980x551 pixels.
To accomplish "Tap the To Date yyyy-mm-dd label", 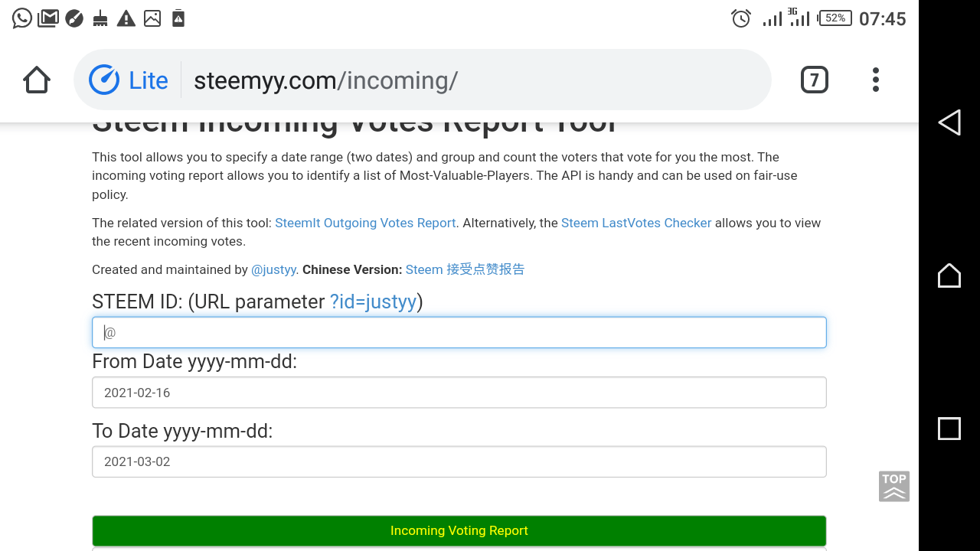I will 182,431.
